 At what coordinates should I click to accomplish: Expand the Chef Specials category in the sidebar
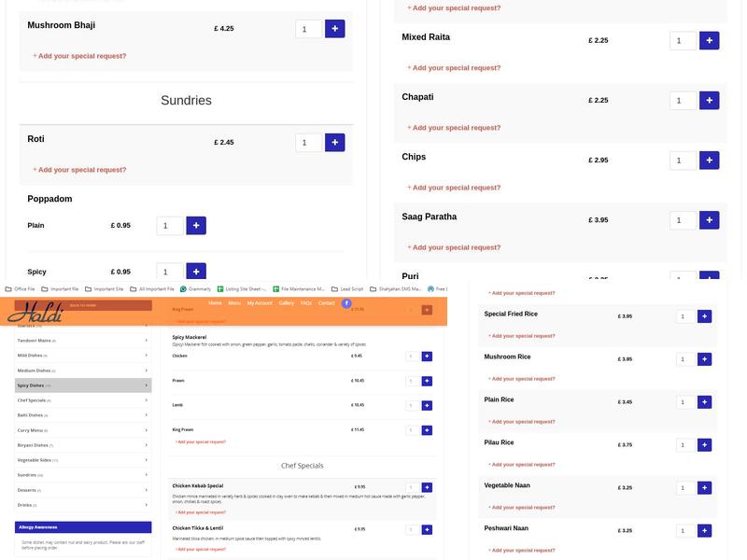[82, 399]
